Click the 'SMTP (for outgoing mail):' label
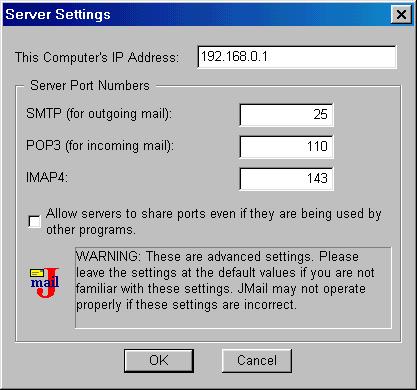Image resolution: width=417 pixels, height=390 pixels. (x=99, y=114)
